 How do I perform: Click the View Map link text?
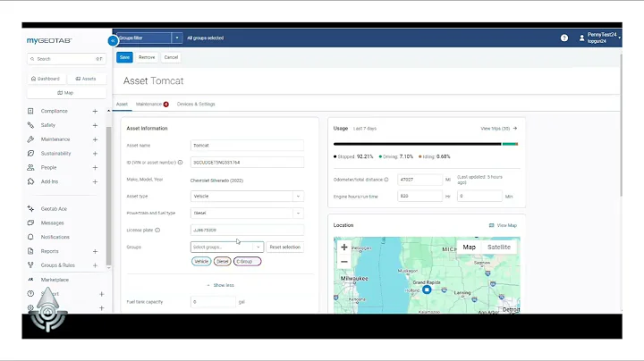coord(507,225)
